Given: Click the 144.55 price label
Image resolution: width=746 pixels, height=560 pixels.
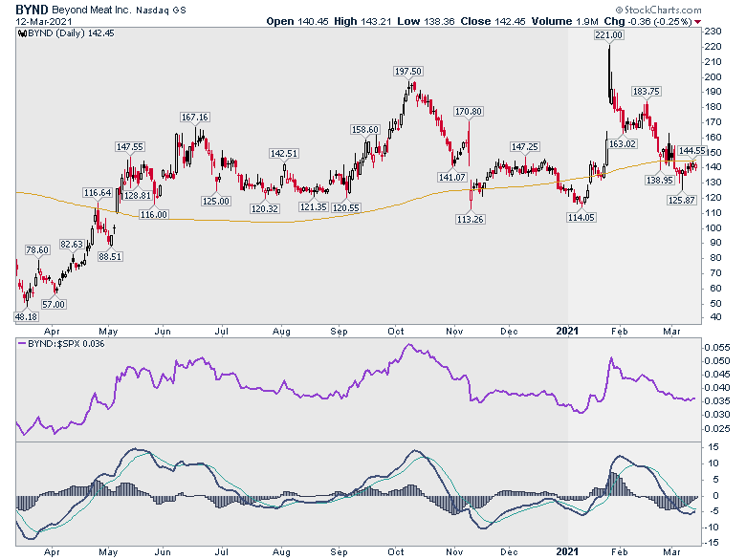Looking at the screenshot, I should click(x=691, y=151).
